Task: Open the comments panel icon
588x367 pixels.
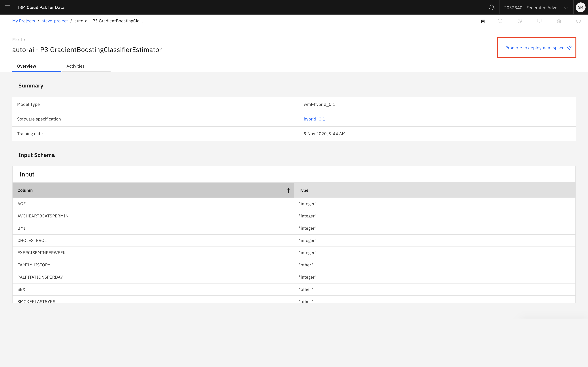Action: 539,21
